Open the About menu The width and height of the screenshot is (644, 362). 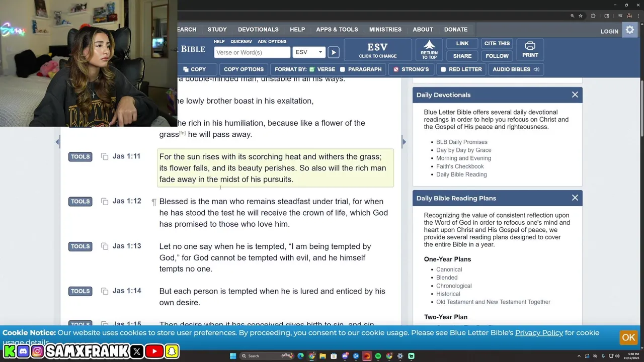coord(423,30)
